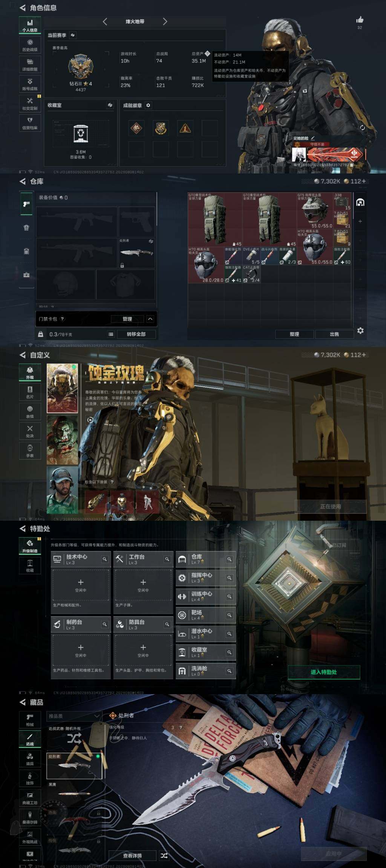Screen dimensions: 386x868
Task: Open the 外观 appearance tab in 自定义
Action: pos(29,372)
